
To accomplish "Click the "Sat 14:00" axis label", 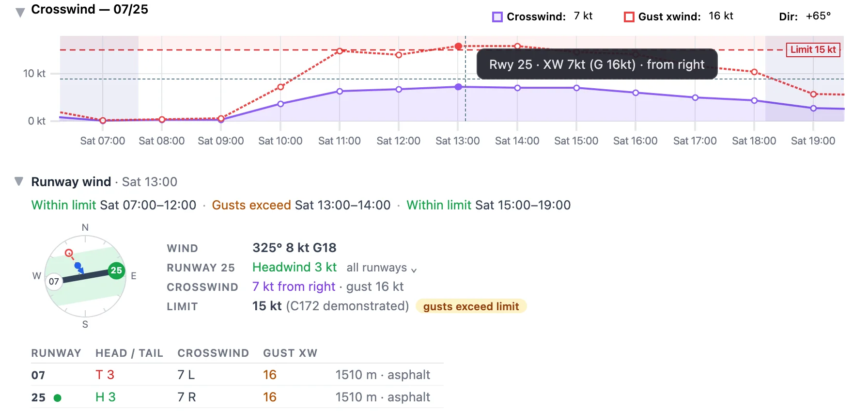I will 517,141.
